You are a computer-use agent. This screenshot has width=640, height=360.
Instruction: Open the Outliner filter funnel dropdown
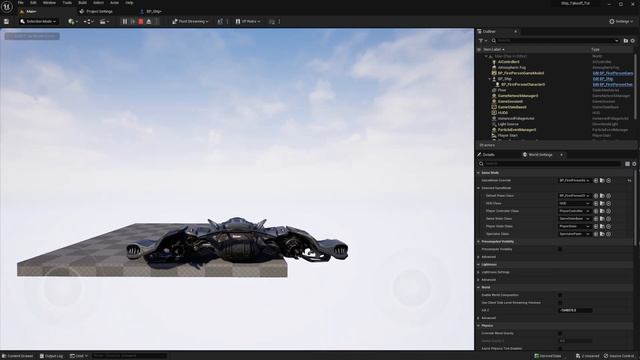pyautogui.click(x=482, y=40)
